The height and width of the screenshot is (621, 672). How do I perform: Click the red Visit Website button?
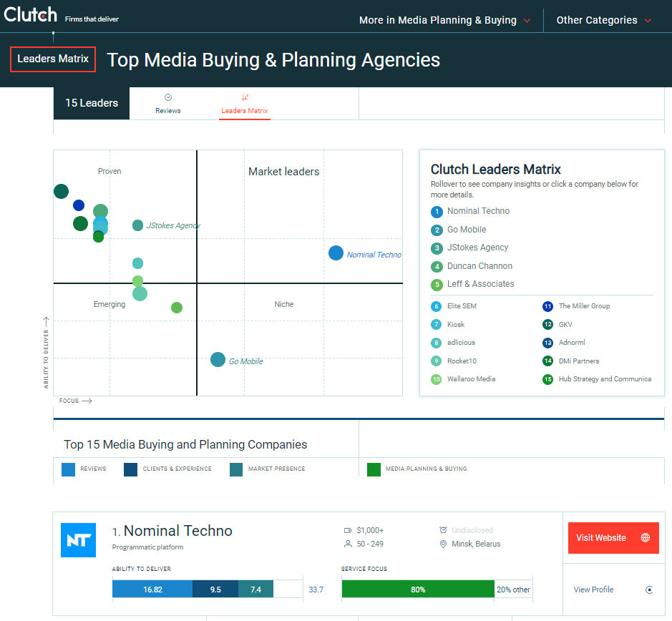pyautogui.click(x=613, y=538)
